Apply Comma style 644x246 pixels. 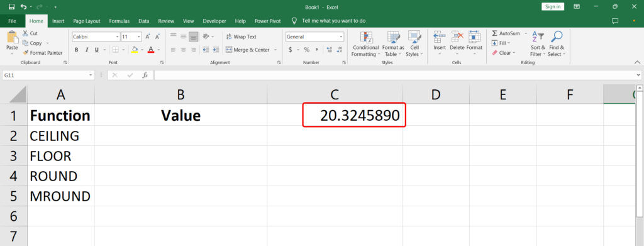coord(317,50)
